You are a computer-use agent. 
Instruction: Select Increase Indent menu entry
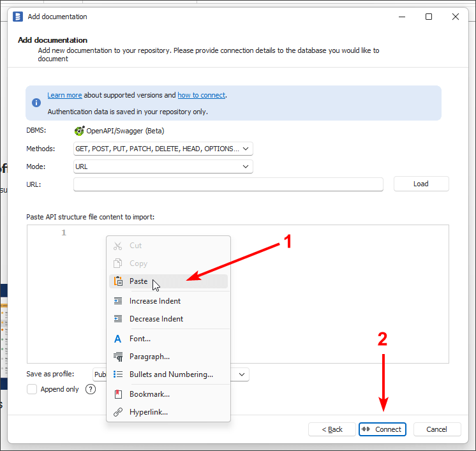pos(168,300)
